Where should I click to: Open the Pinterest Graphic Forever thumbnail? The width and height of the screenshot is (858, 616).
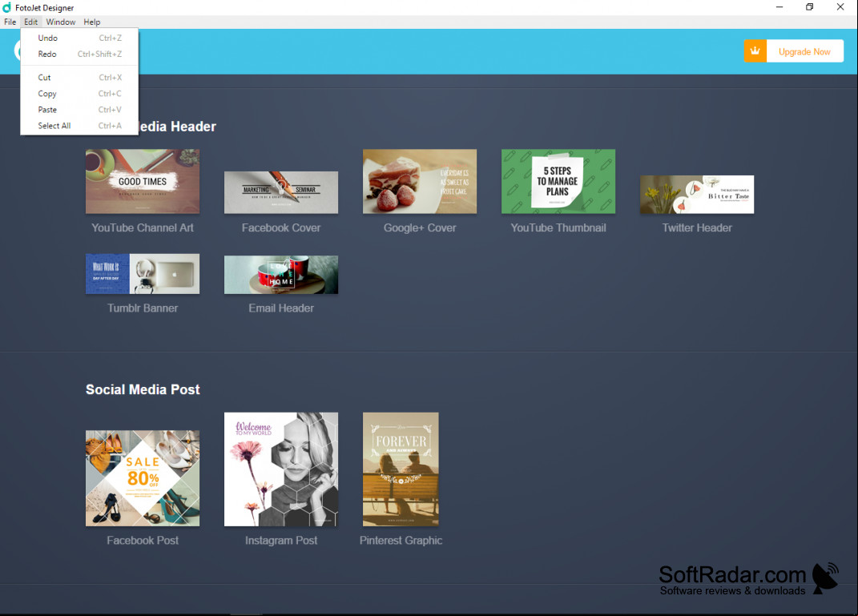[401, 469]
